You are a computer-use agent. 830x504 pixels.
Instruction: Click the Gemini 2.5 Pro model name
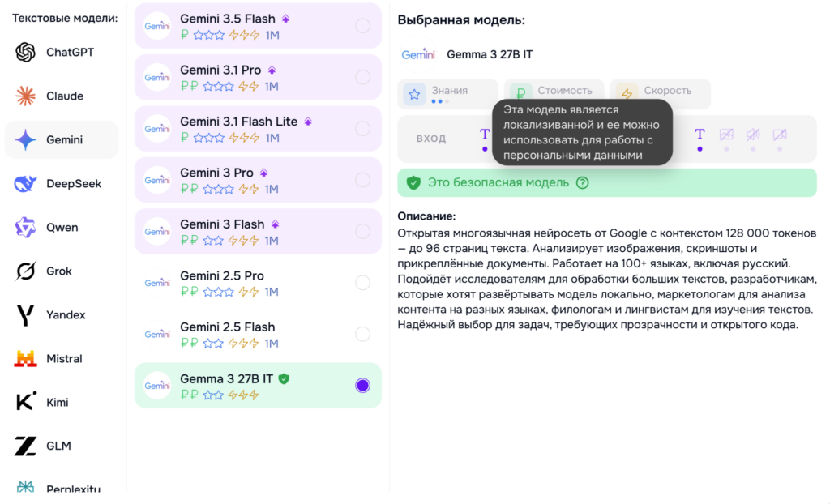point(222,275)
